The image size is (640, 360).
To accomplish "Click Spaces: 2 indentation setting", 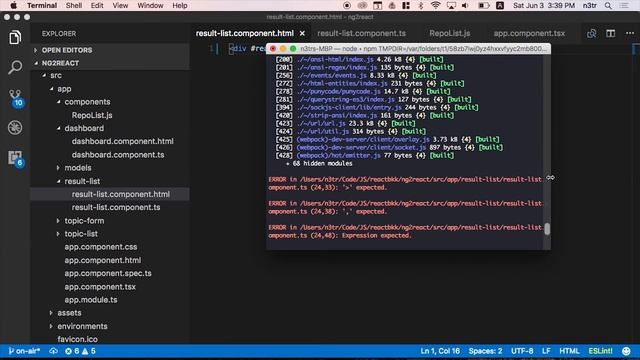I will point(485,351).
